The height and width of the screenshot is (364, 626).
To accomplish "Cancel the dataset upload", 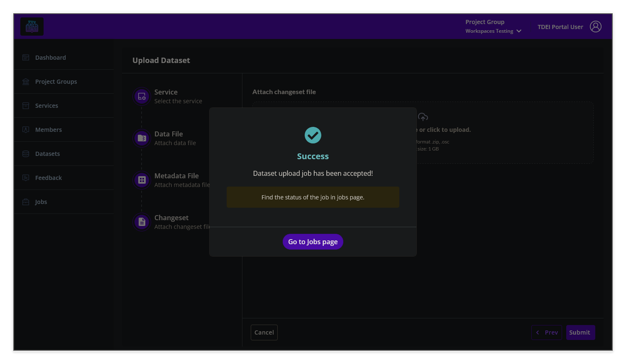I will coord(264,332).
